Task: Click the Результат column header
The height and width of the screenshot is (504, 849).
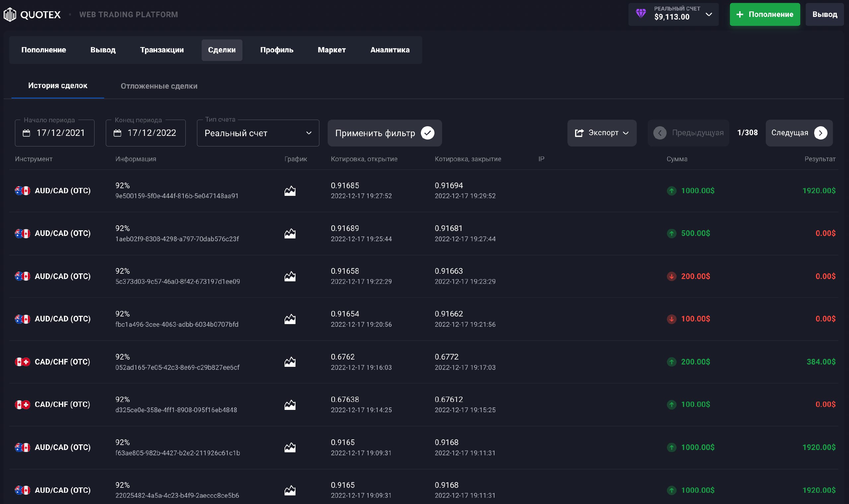Action: 820,159
